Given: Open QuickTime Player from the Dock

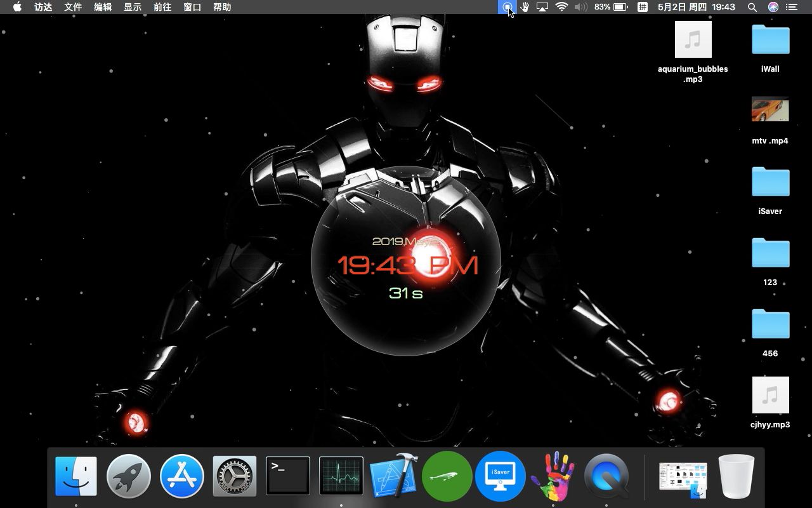Looking at the screenshot, I should coord(606,476).
